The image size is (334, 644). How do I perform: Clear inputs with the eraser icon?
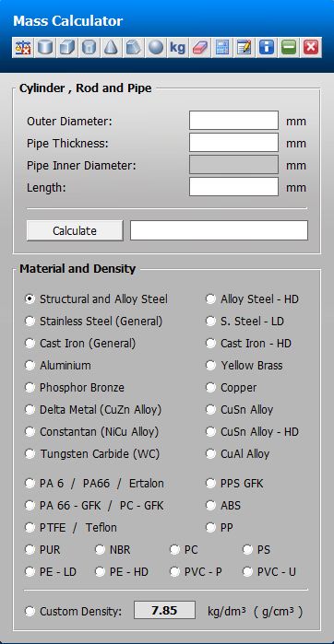tap(200, 48)
